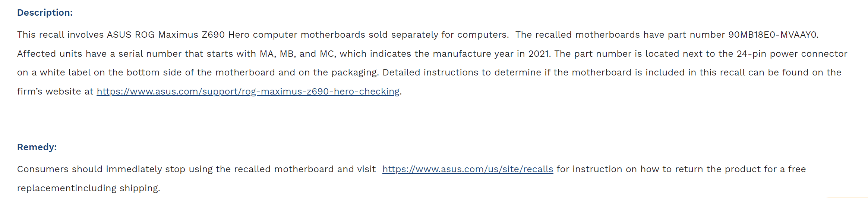Click the serial prefix MC in the text
The image size is (868, 198).
[327, 54]
